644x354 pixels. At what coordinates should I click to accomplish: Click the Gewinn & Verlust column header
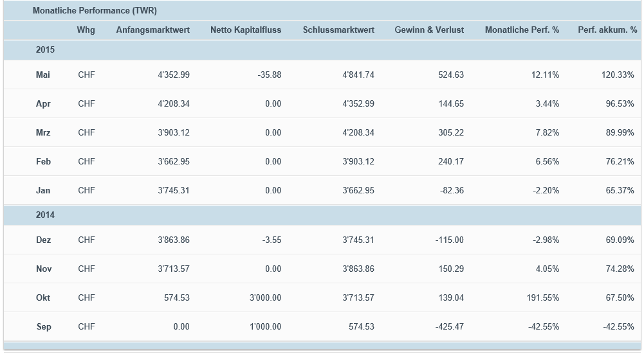429,30
